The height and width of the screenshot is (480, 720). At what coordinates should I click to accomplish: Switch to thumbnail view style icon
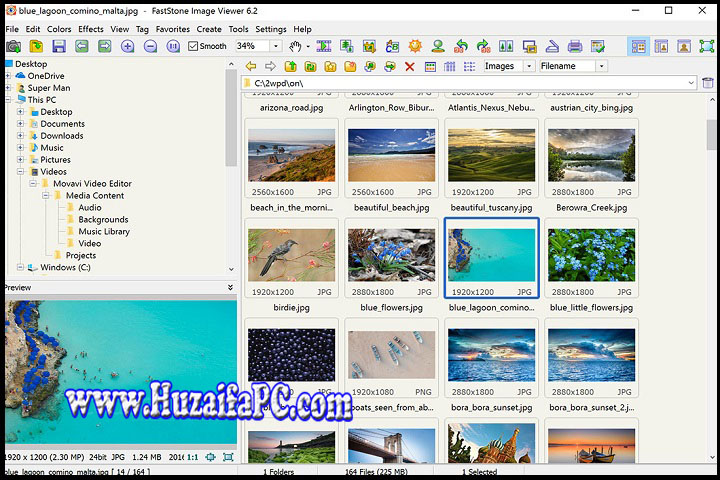tap(430, 67)
